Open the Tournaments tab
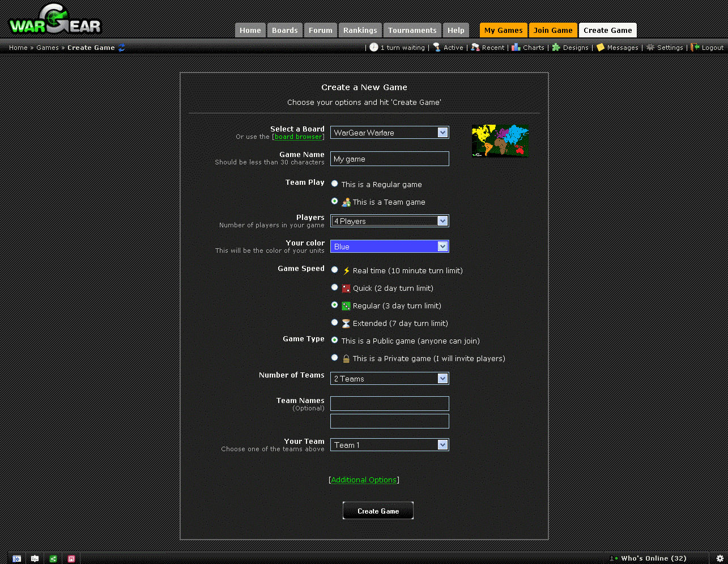The height and width of the screenshot is (564, 728). tap(412, 31)
